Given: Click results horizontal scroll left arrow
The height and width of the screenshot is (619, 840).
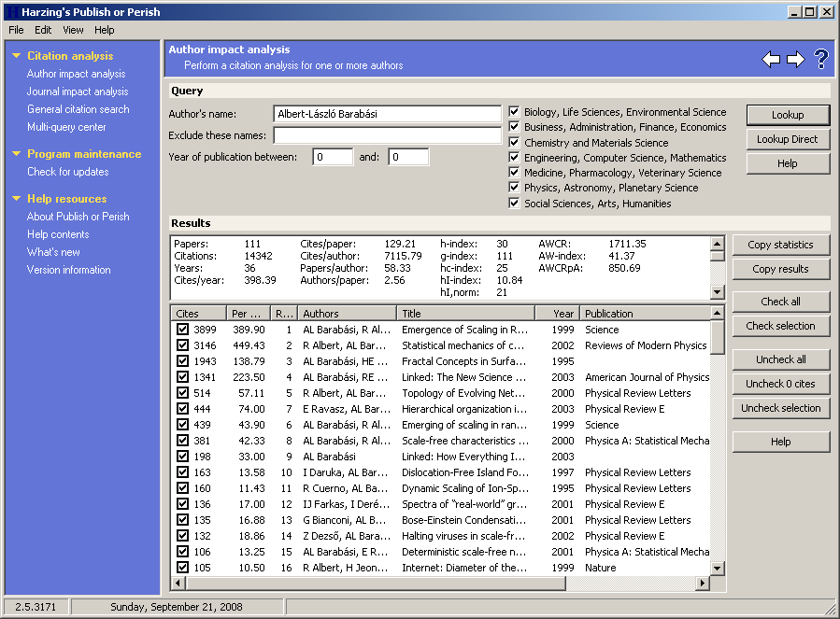Looking at the screenshot, I should tap(178, 584).
